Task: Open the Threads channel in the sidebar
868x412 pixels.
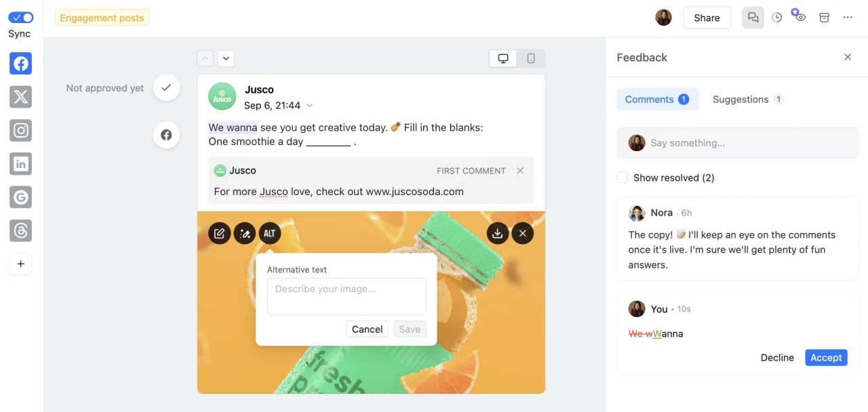Action: coord(20,230)
